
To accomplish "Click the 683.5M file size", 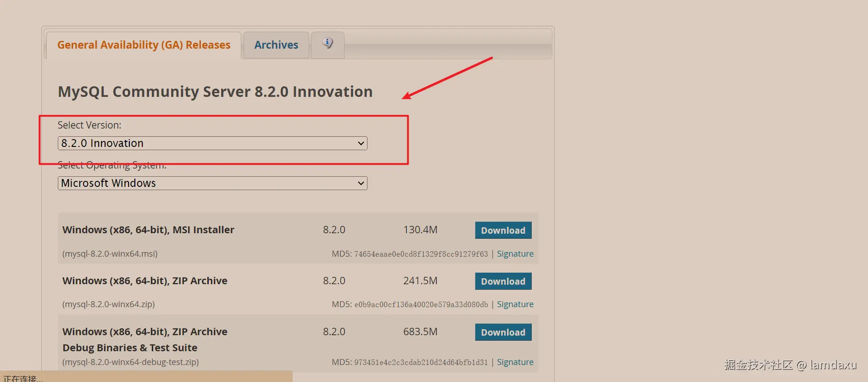I will (420, 331).
